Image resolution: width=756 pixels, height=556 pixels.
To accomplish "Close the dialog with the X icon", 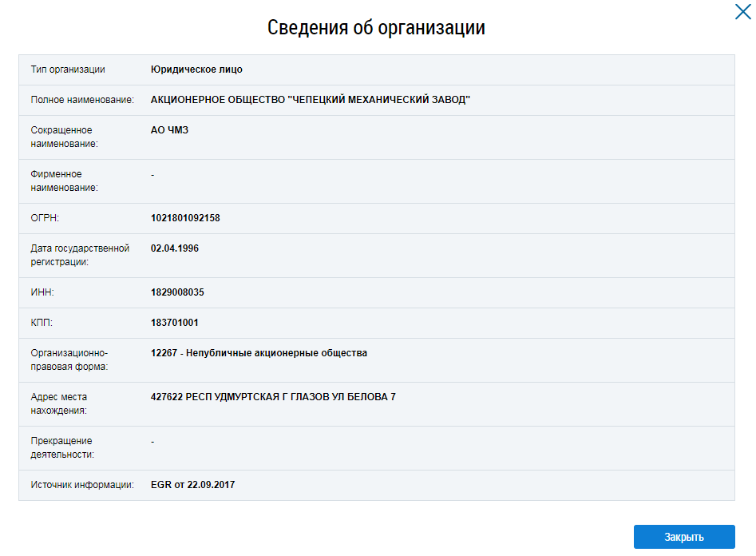I will click(x=742, y=12).
